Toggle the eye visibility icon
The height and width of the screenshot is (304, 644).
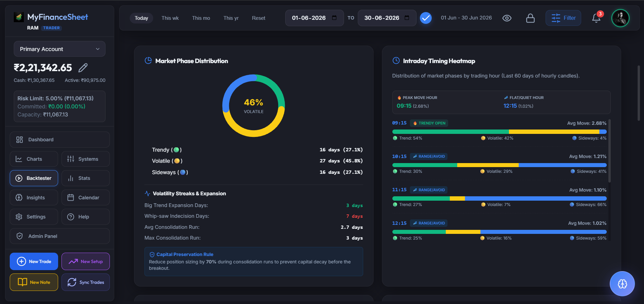(x=507, y=18)
